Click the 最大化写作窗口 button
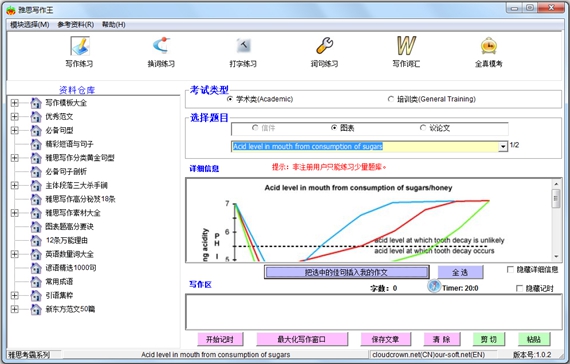Image resolution: width=570 pixels, height=364 pixels. pos(302,340)
